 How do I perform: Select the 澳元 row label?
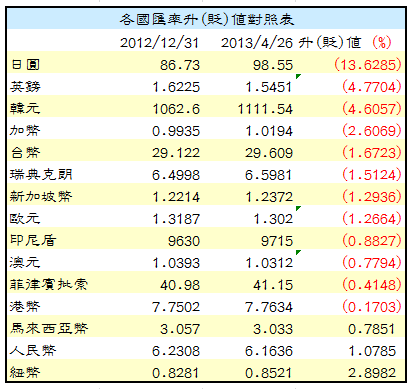[25, 263]
